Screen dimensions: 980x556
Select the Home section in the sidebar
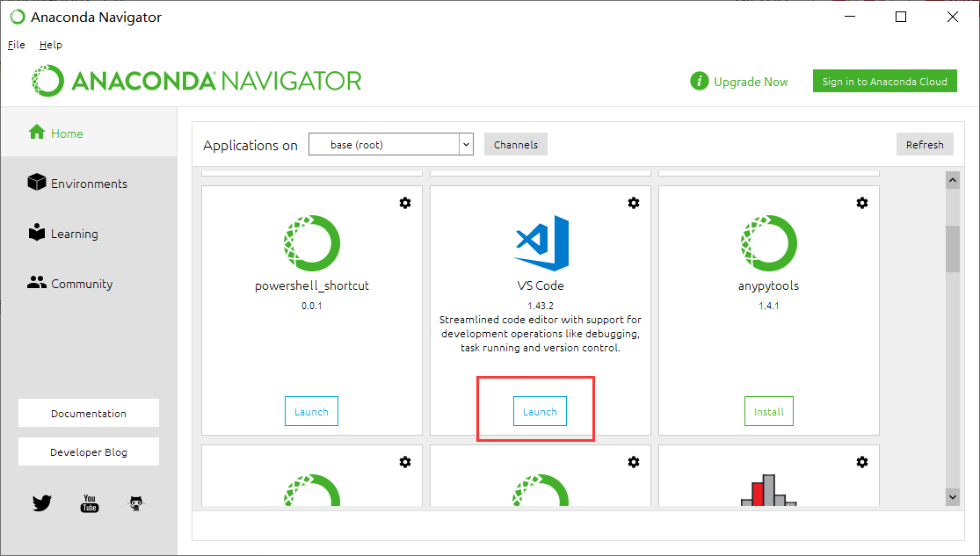pyautogui.click(x=63, y=132)
